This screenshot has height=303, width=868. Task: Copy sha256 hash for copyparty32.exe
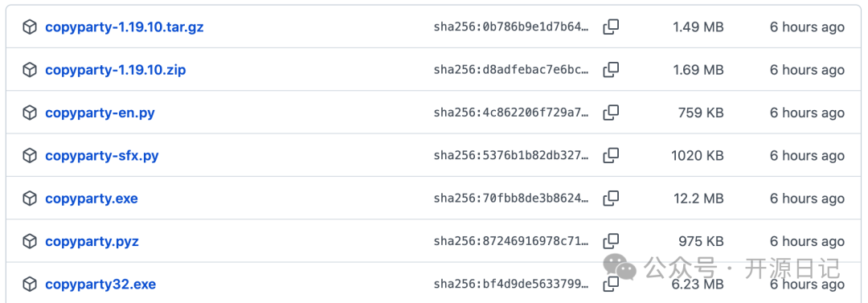611,285
